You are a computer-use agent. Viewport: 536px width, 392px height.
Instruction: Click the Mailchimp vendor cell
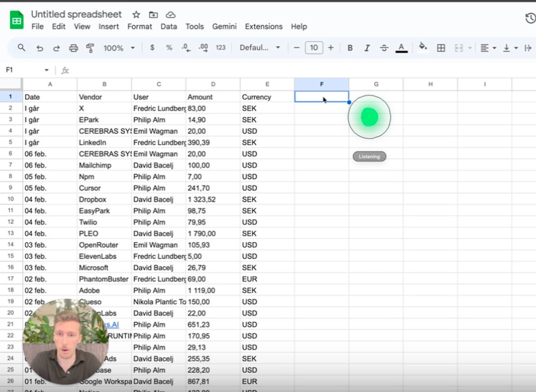pos(104,165)
